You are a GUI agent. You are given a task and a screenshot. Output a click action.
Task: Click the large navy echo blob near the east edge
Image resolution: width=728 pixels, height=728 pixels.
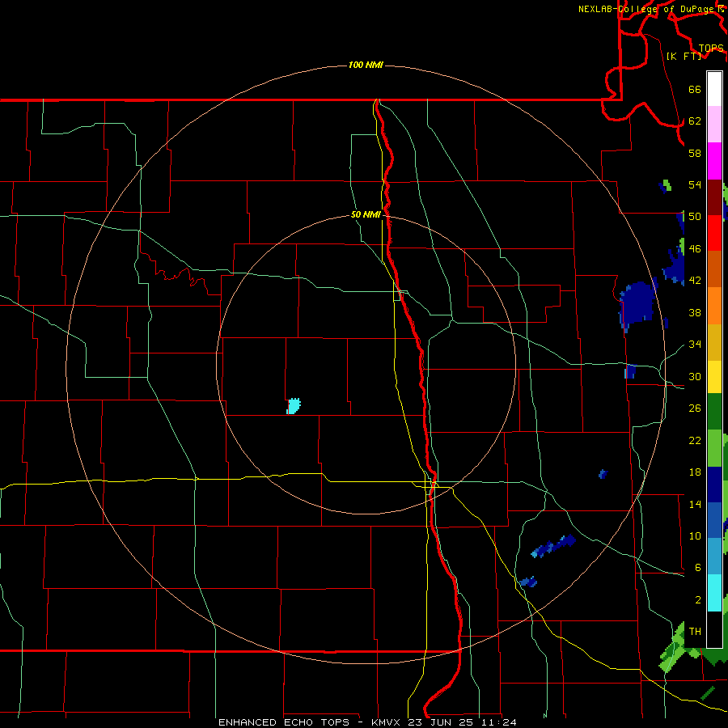(x=638, y=303)
